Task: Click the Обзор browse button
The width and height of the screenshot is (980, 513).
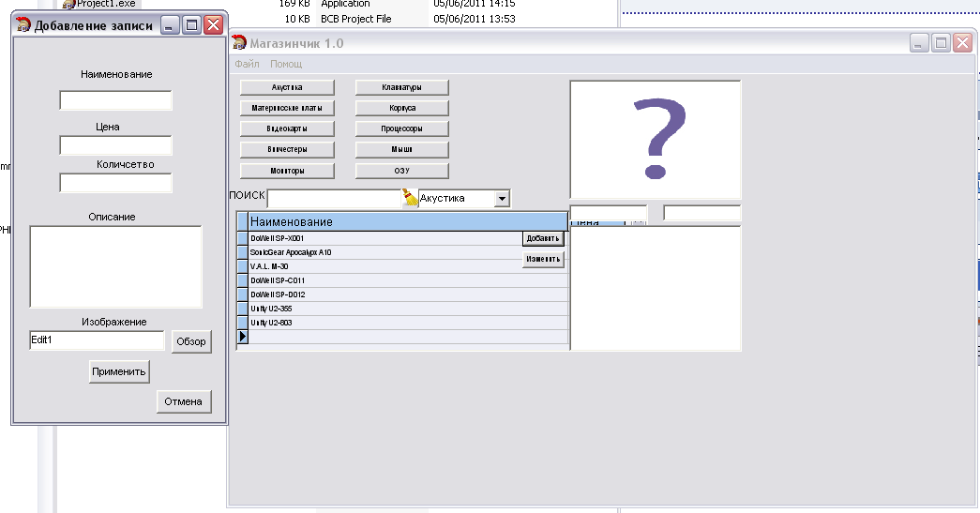Action: pos(191,342)
